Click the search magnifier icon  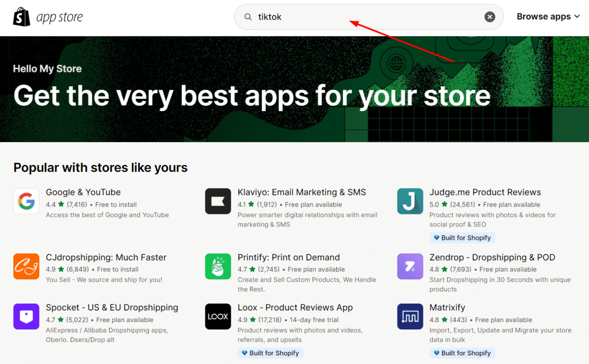pyautogui.click(x=248, y=17)
